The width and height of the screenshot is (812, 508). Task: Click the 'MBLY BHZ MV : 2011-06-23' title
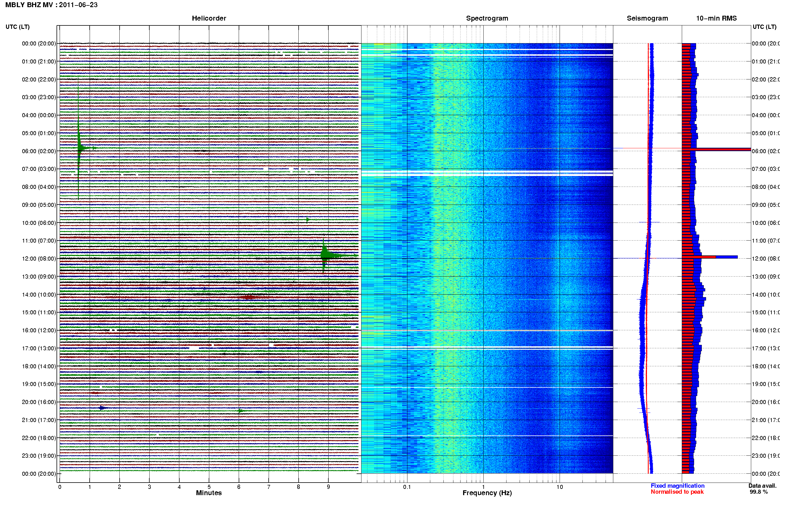click(51, 5)
